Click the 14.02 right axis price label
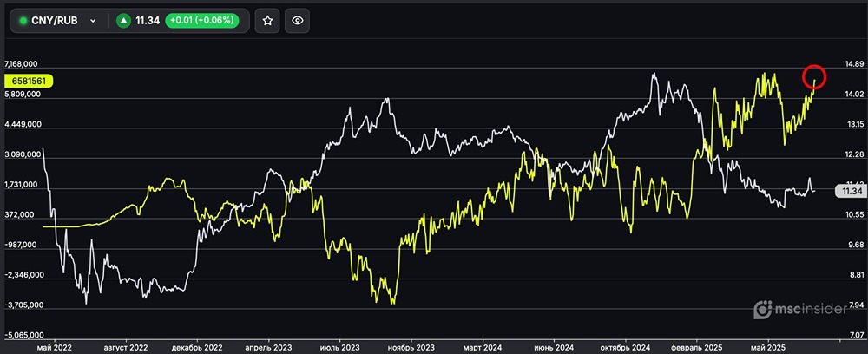Screen dimensions: 868x354 point(853,94)
